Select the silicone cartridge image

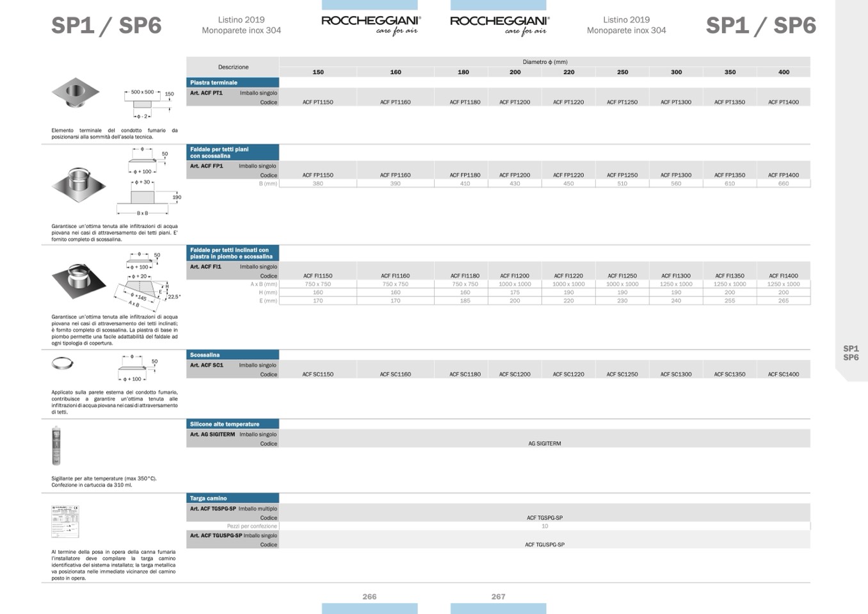coord(56,446)
